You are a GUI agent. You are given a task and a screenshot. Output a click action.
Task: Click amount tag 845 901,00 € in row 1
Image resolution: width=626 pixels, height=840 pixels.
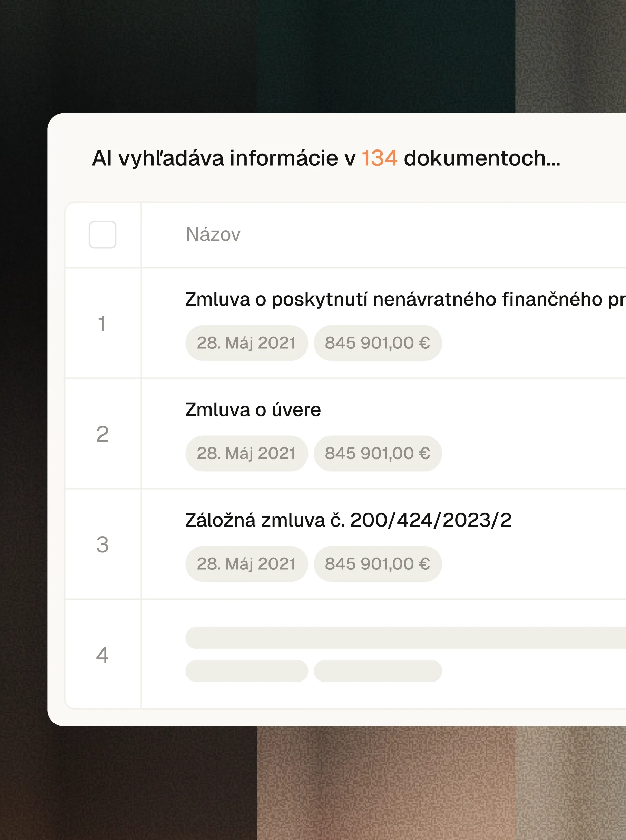pyautogui.click(x=378, y=343)
